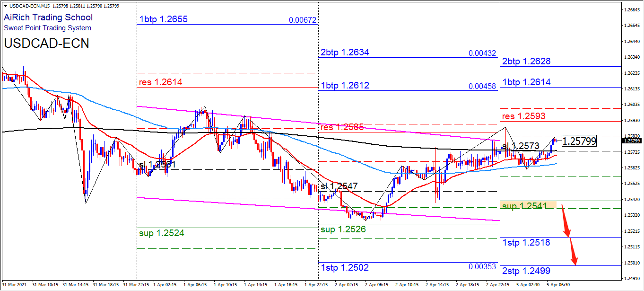Select the AiRich Trading School label
Image resolution: width=644 pixels, height=291 pixels.
tap(48, 18)
